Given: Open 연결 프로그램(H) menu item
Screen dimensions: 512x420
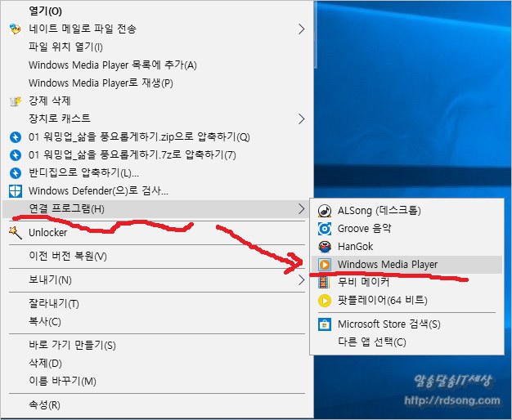Looking at the screenshot, I should point(157,209).
